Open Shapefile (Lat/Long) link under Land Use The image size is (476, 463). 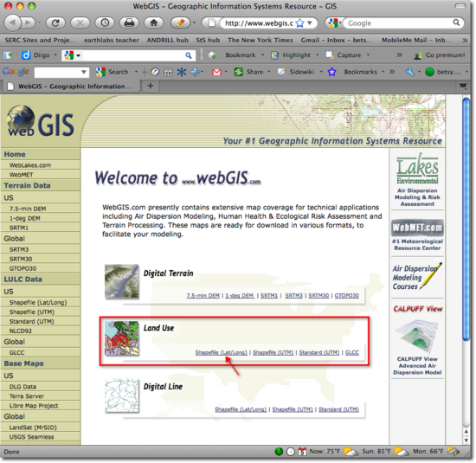coord(221,352)
